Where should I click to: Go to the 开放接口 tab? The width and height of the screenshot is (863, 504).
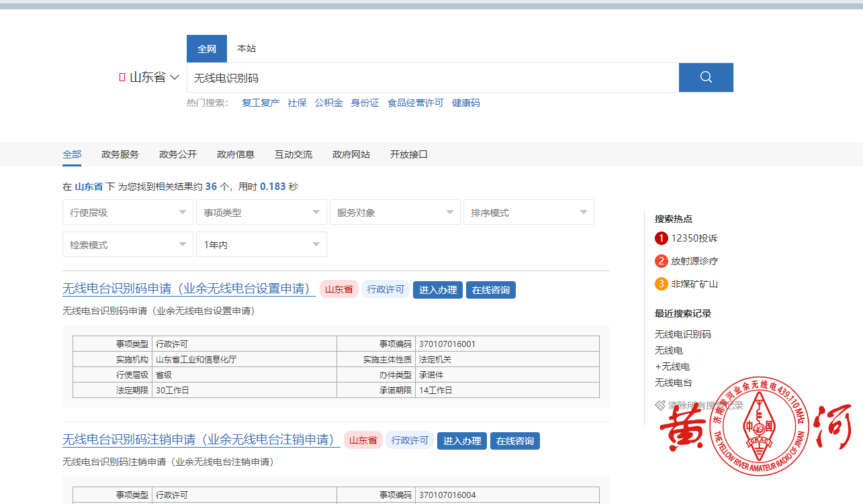pos(409,154)
